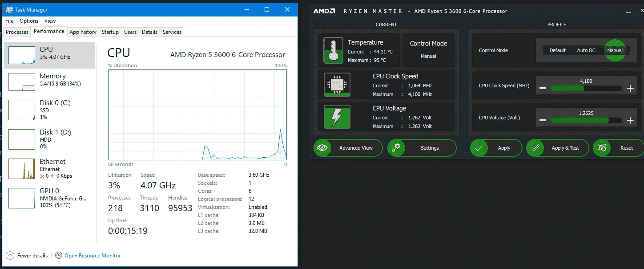
Task: Select the Ethernet mini graph in sidebar
Action: [22, 169]
